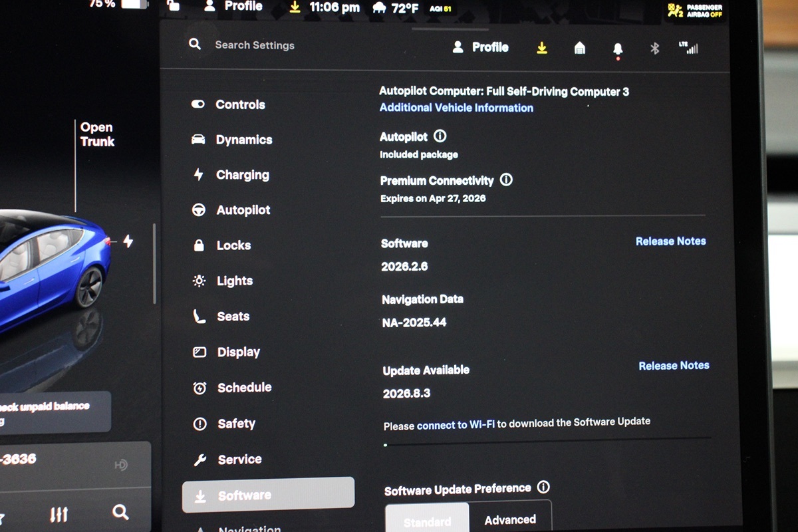
Task: Select Advanced software update preference
Action: [510, 519]
